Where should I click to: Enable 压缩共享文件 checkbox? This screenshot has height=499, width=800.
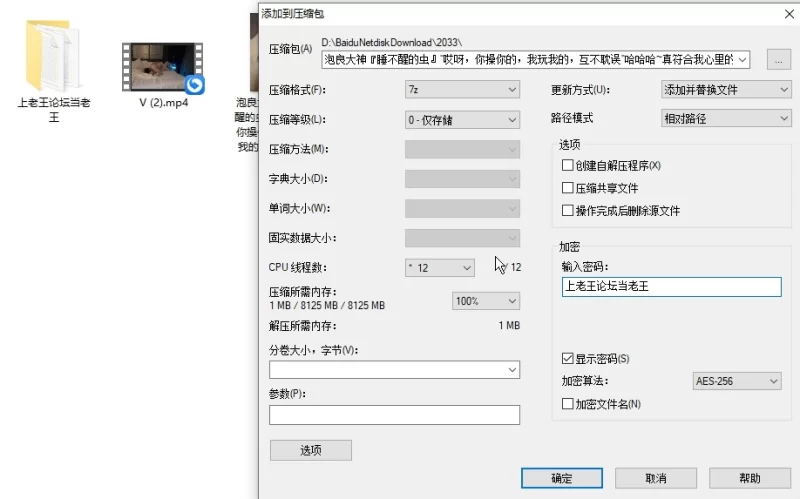pyautogui.click(x=567, y=188)
